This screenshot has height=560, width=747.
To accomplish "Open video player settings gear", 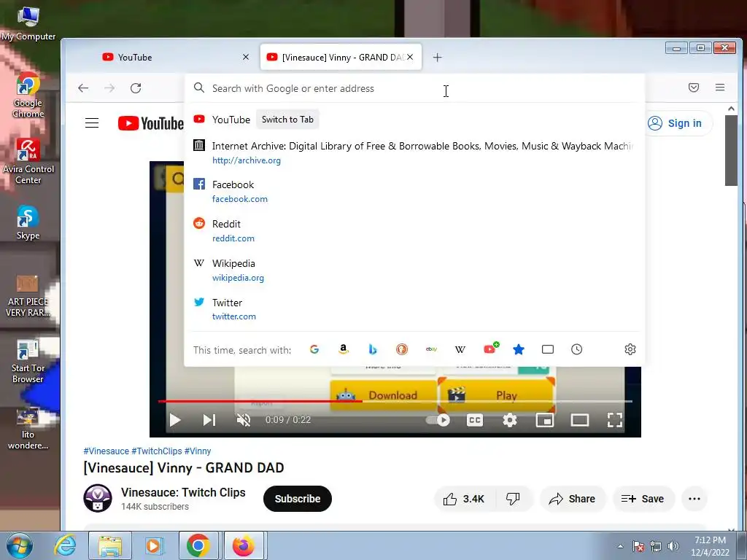I will 510,420.
